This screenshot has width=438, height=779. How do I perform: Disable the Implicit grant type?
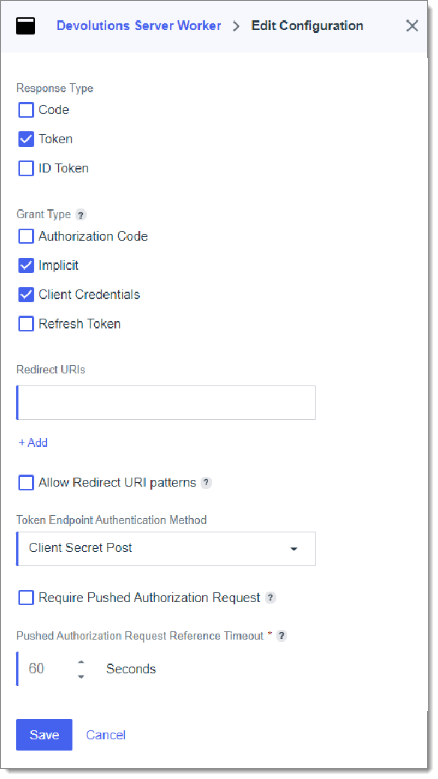click(26, 266)
